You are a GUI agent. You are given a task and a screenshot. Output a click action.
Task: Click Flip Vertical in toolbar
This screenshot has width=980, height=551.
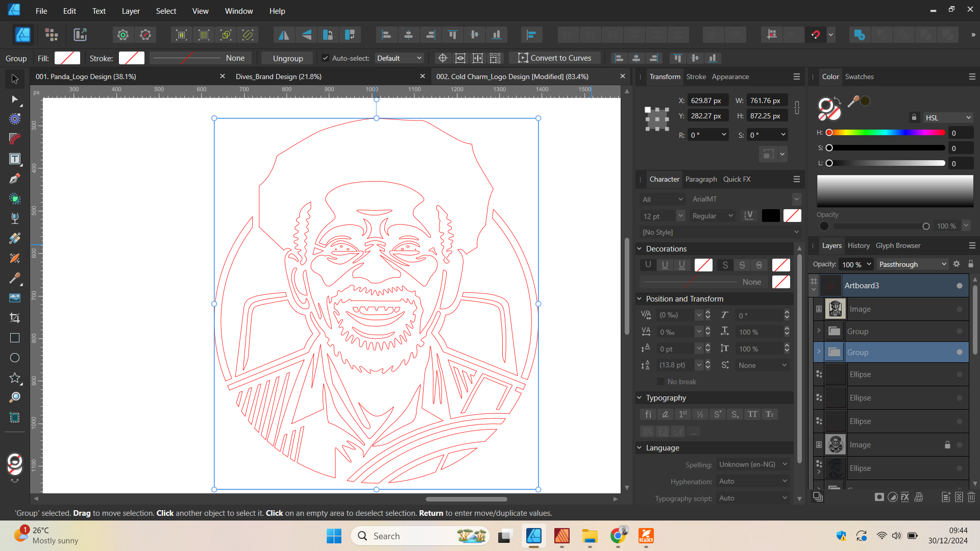[306, 35]
